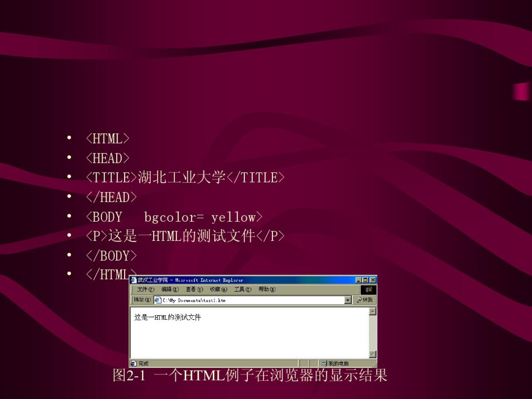Viewport: 532px width, 399px height.
Task: Click the status bar 完成 page icon
Action: tap(134, 364)
